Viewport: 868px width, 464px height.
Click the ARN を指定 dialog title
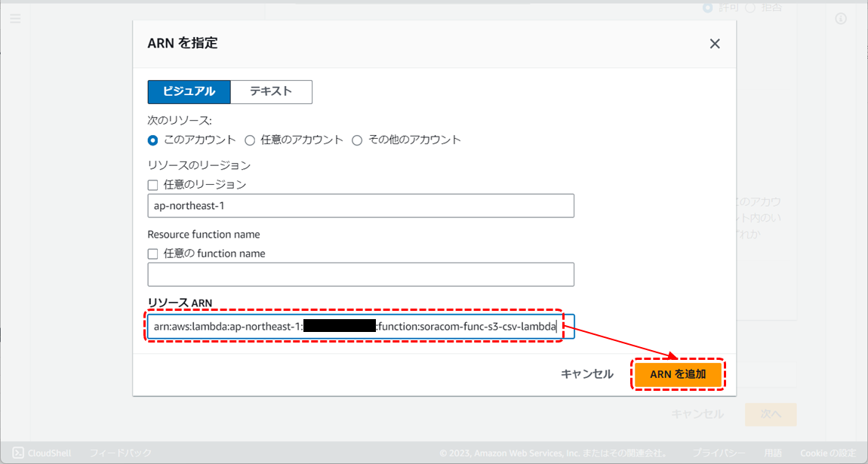pos(183,43)
